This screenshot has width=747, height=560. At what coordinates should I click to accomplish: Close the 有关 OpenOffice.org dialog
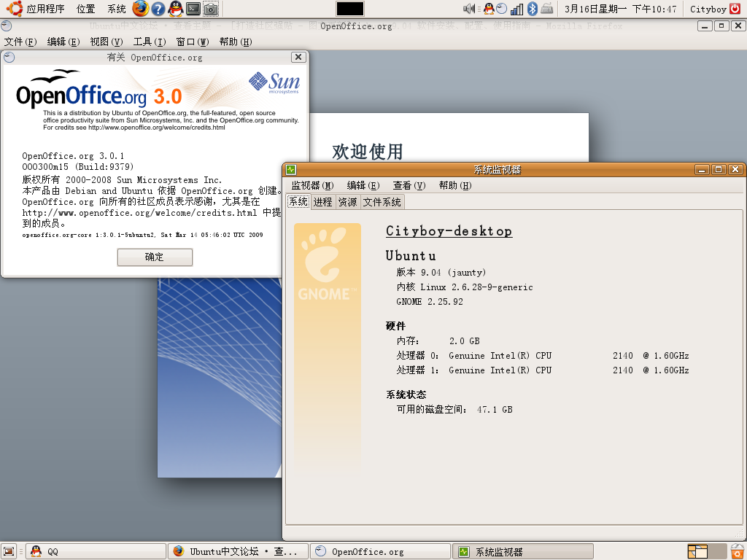(298, 57)
